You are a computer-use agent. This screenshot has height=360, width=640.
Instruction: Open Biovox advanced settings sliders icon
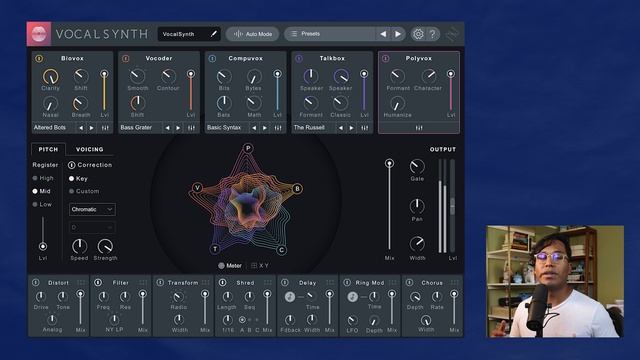[105, 128]
